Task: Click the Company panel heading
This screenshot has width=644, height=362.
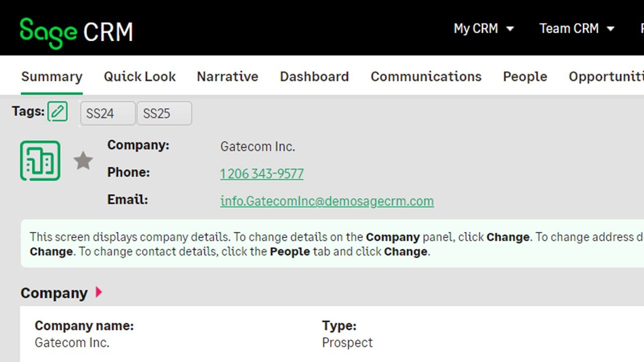Action: 54,293
